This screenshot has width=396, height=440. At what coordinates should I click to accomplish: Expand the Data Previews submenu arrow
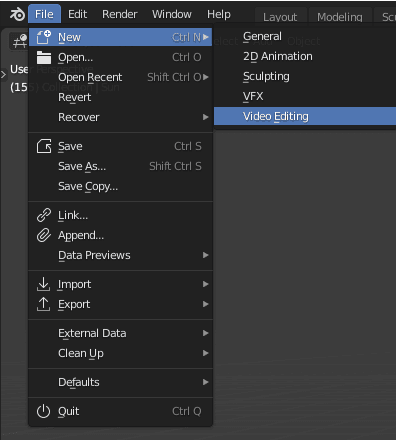206,255
